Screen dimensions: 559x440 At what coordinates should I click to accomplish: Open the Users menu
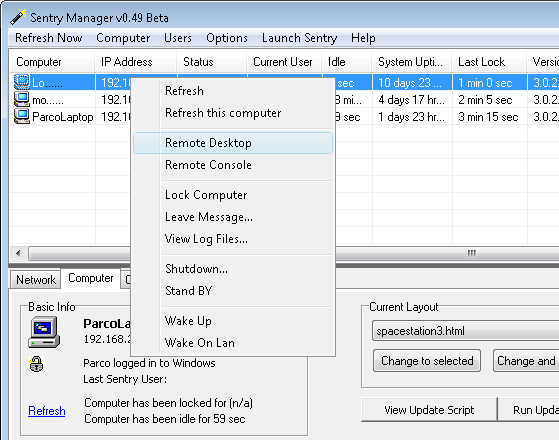(x=178, y=38)
